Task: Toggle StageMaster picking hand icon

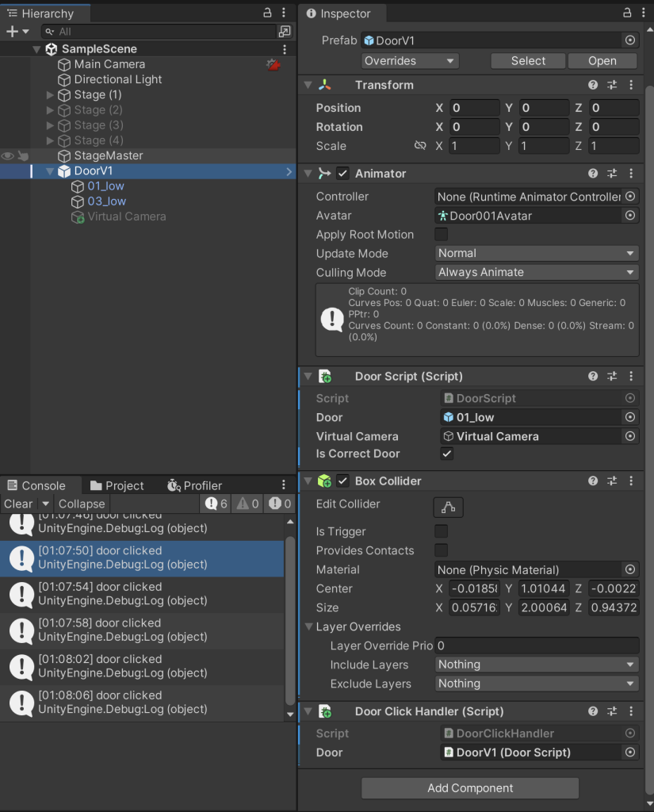Action: click(x=23, y=156)
